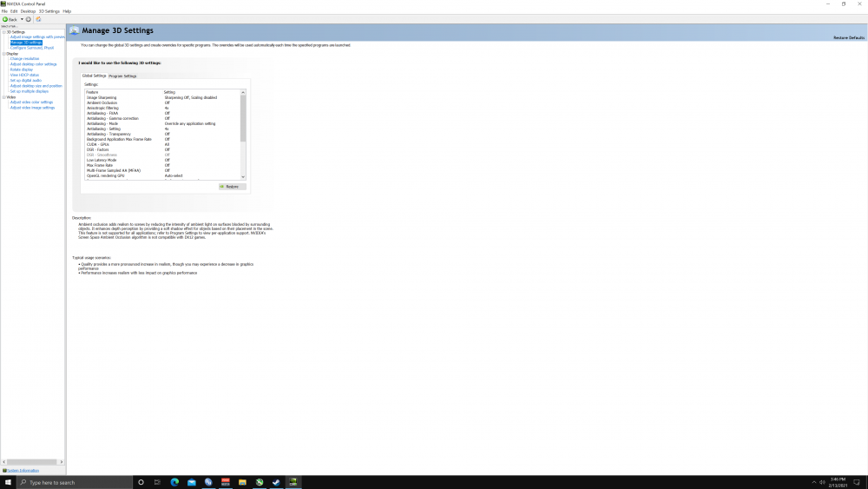868x489 pixels.
Task: Click the Home icon in the toolbar
Action: click(x=38, y=19)
